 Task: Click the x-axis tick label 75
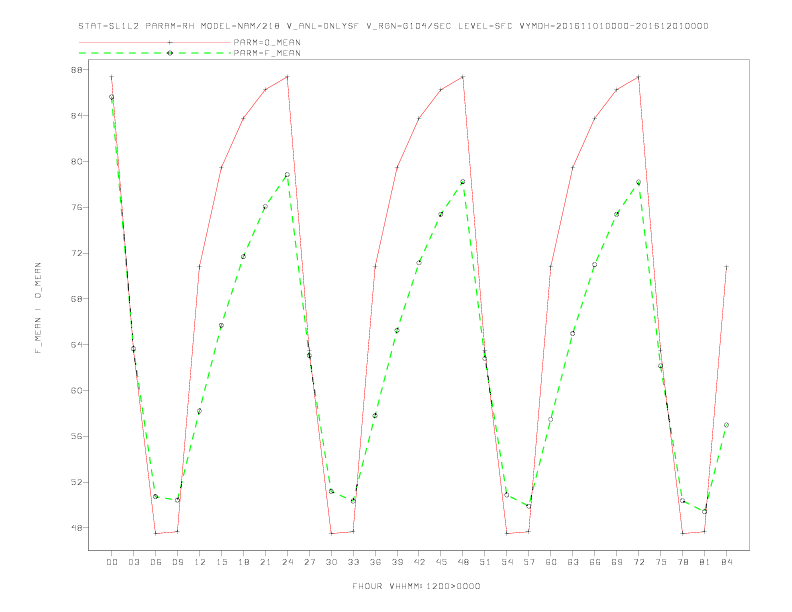(x=661, y=562)
